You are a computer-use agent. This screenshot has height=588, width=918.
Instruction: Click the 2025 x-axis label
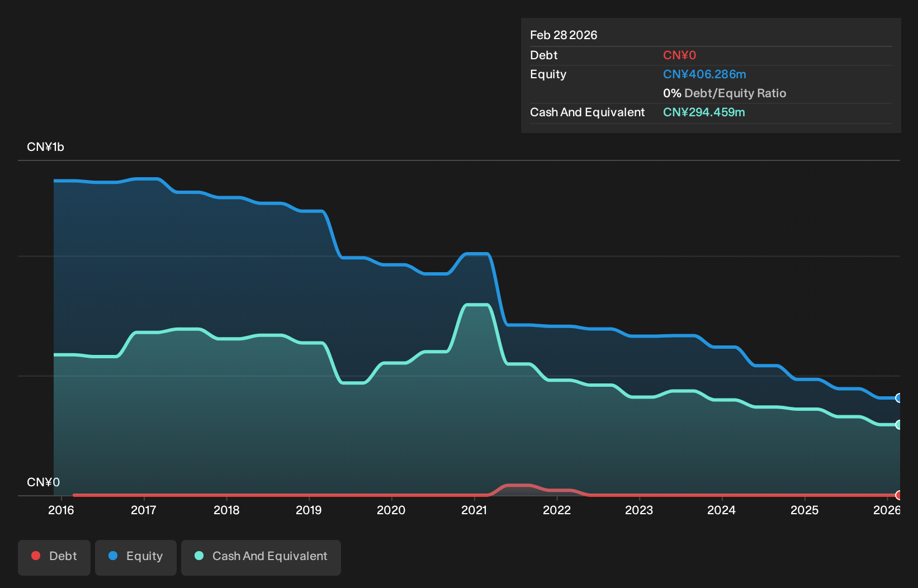805,510
